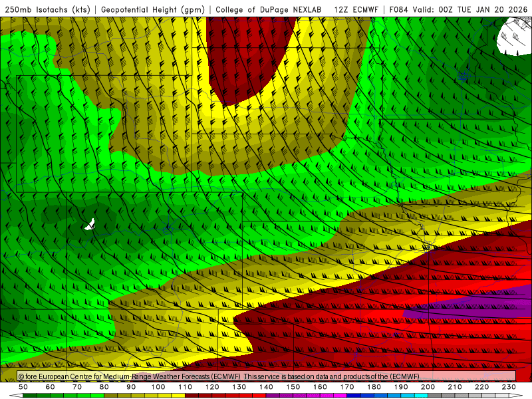532x399 pixels.
Task: Click the '250mb Isotachs (kts)' title text
Action: [x=48, y=9]
